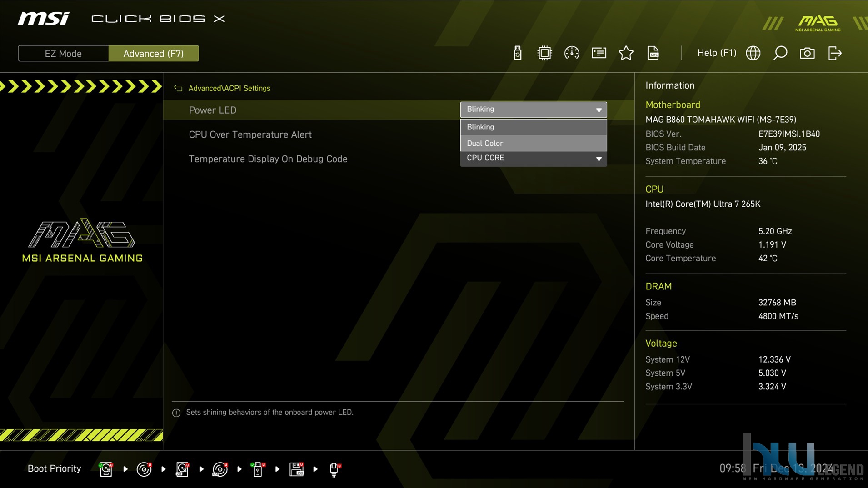The width and height of the screenshot is (868, 488).
Task: Open the LOG file icon
Action: pos(653,53)
